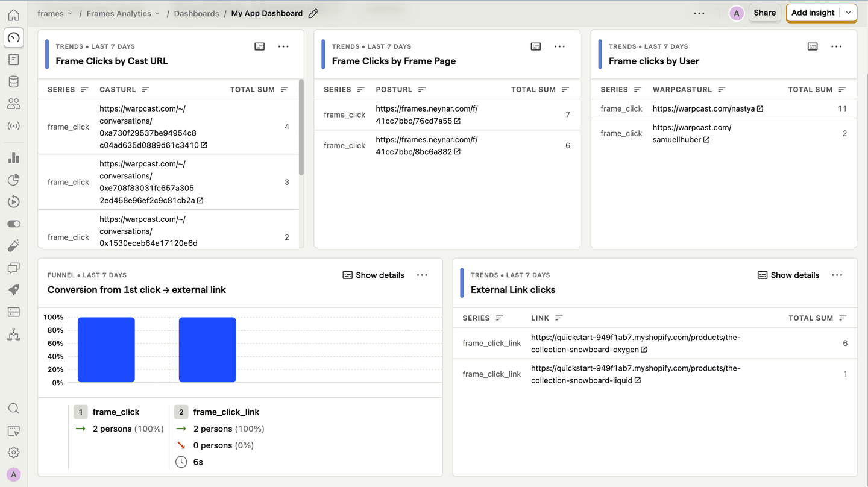Click the collection-snowboard-liquid product URL
This screenshot has width=868, height=487.
tap(635, 374)
